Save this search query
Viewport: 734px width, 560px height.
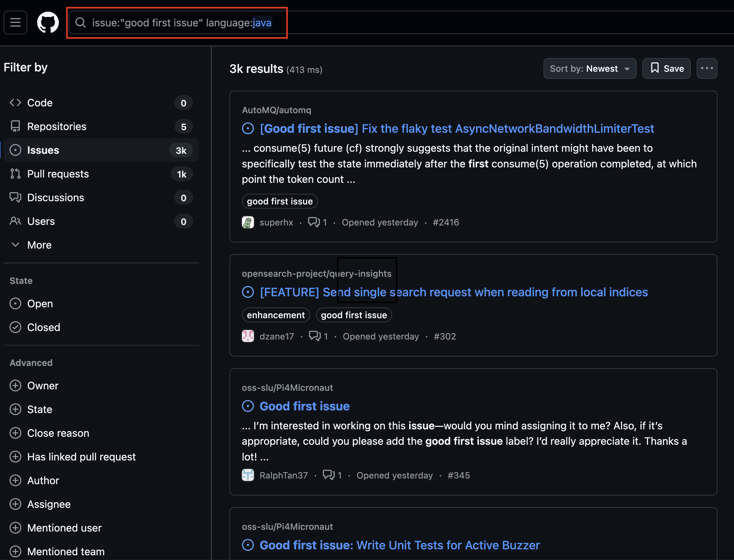(666, 68)
